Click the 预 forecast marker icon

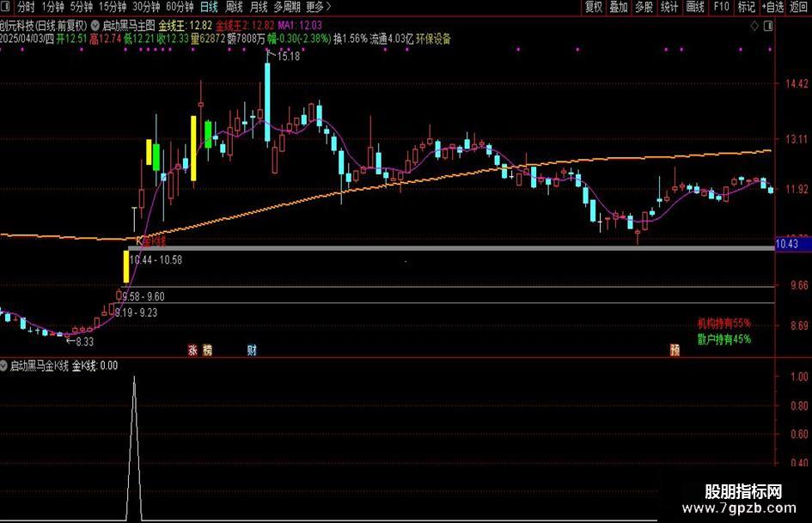(675, 350)
